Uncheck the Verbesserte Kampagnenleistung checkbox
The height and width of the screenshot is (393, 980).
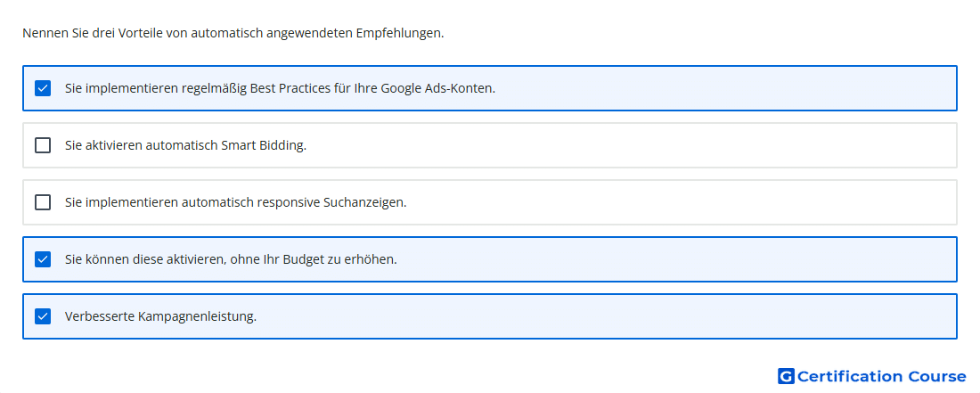[43, 316]
